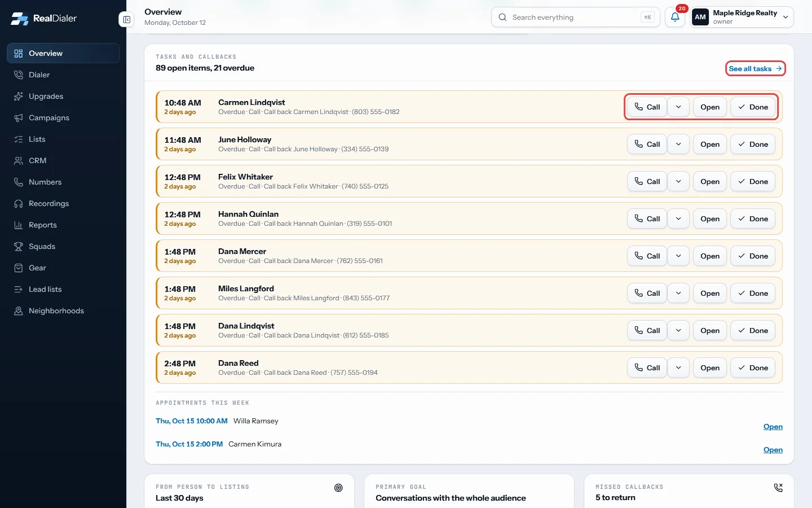Click the Lists icon in sidebar

coord(19,139)
